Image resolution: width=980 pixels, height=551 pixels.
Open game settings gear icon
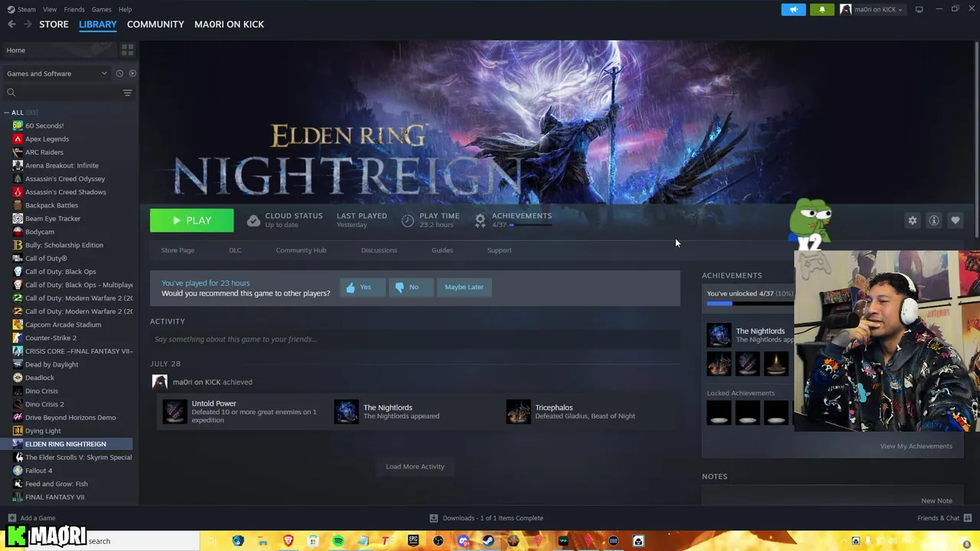(x=913, y=220)
